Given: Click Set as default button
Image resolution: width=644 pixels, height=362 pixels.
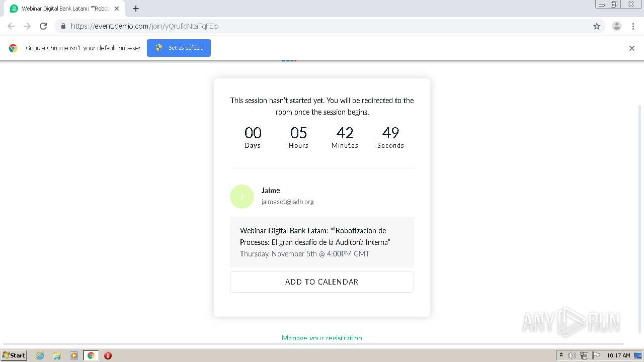Looking at the screenshot, I should point(179,48).
